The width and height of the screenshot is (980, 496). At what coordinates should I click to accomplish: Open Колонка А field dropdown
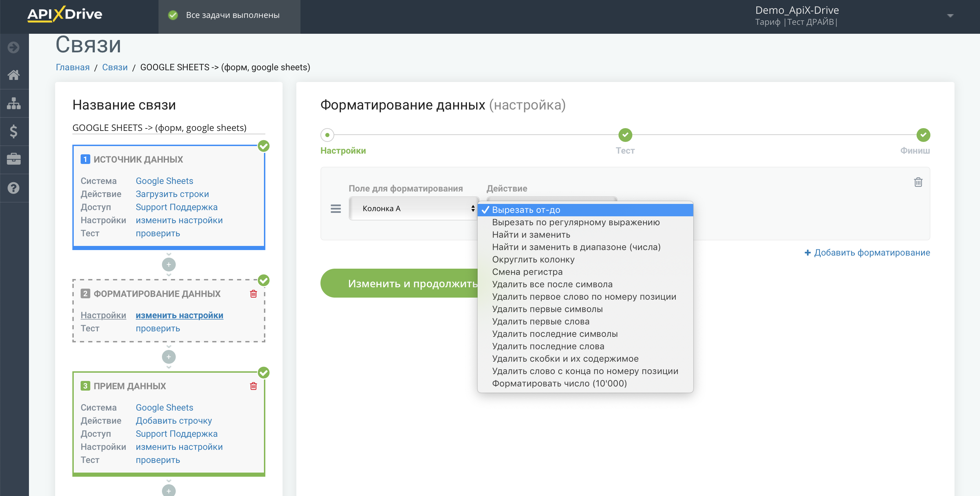point(414,208)
